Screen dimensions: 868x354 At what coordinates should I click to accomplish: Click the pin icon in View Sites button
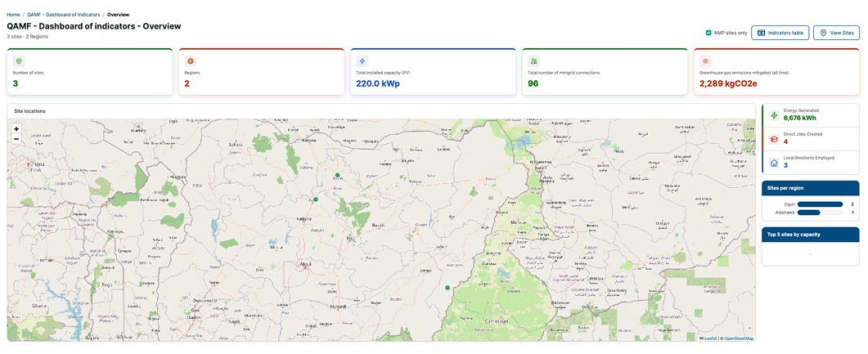(x=823, y=34)
